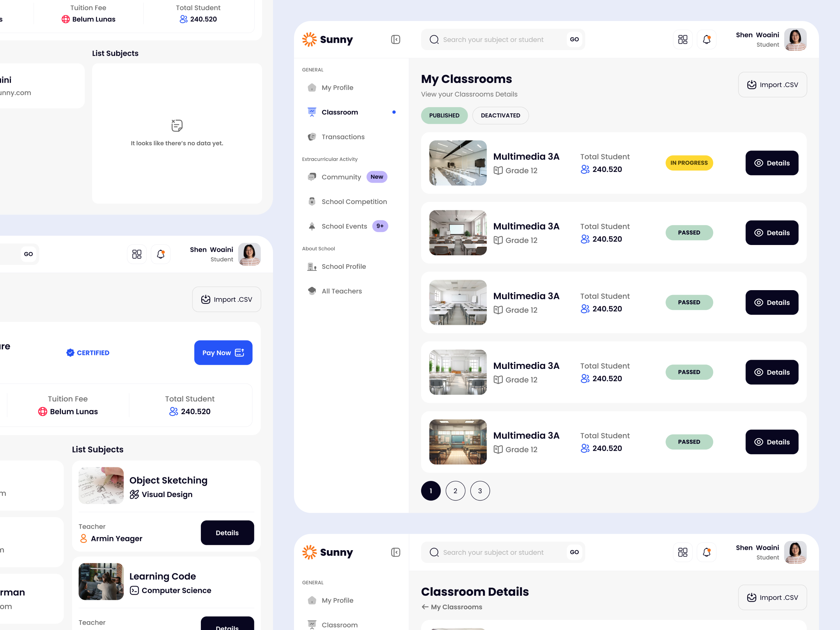This screenshot has height=630, width=840.
Task: Click the New badge beside Community
Action: [377, 177]
